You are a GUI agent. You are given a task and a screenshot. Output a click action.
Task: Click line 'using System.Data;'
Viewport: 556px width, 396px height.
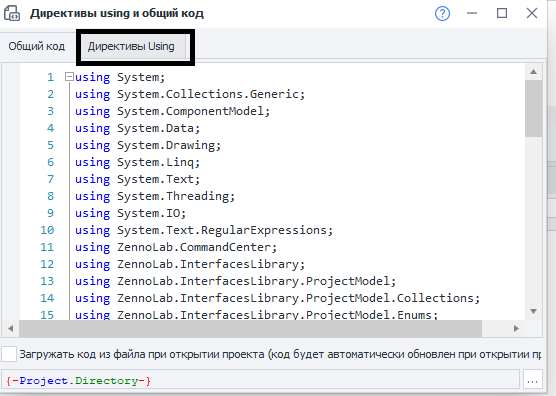coord(137,128)
